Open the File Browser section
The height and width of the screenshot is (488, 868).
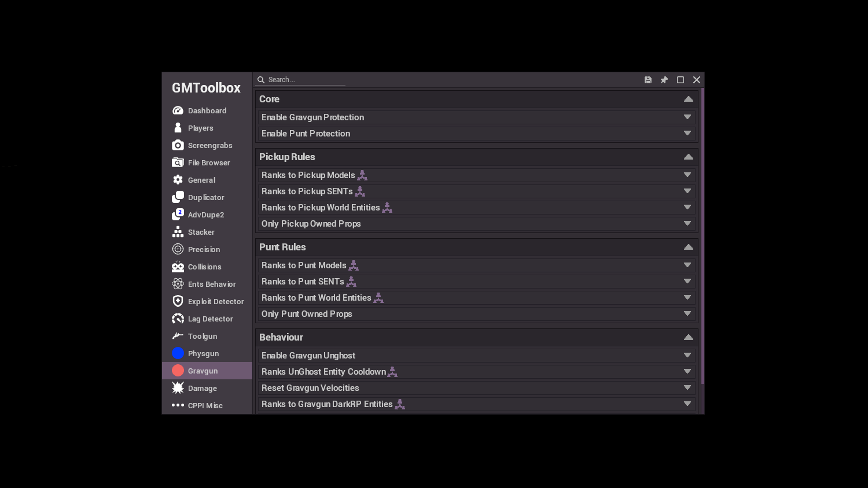coord(207,162)
